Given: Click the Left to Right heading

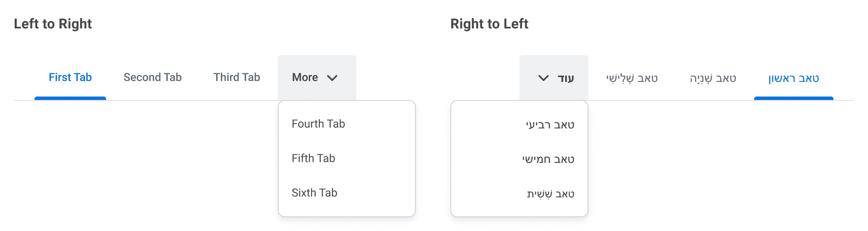Looking at the screenshot, I should click(x=53, y=24).
